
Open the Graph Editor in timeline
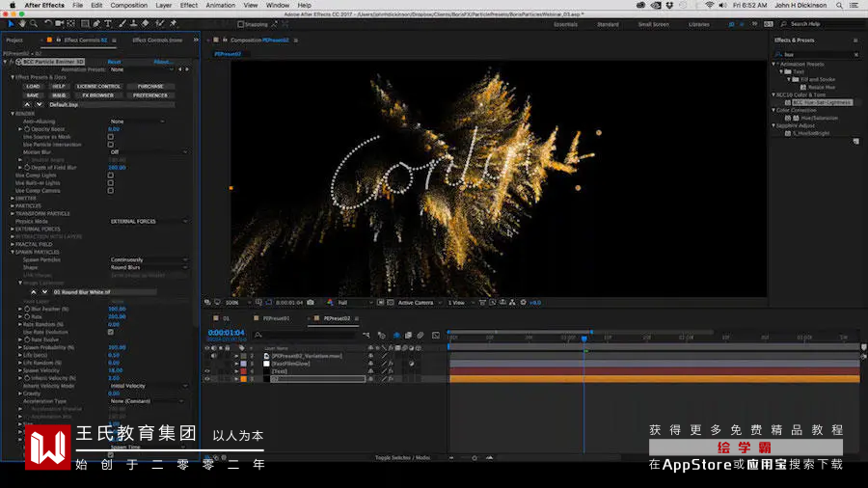point(436,336)
